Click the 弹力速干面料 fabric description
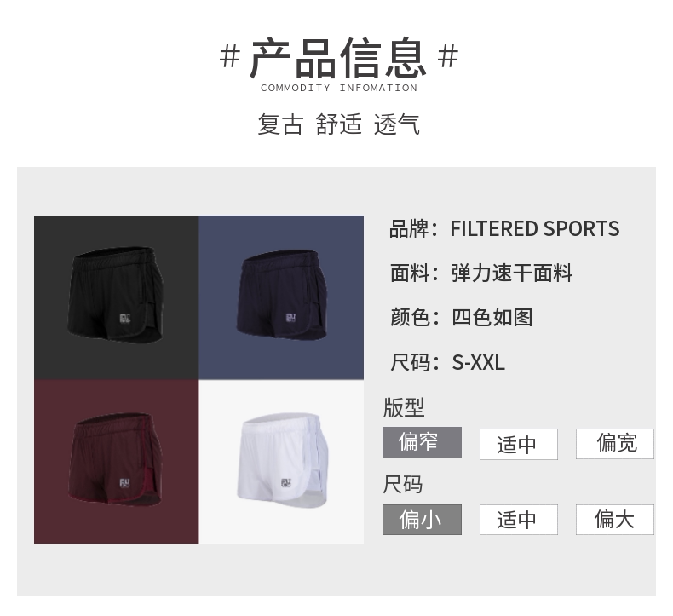Image resolution: width=673 pixels, height=616 pixels. tap(512, 273)
